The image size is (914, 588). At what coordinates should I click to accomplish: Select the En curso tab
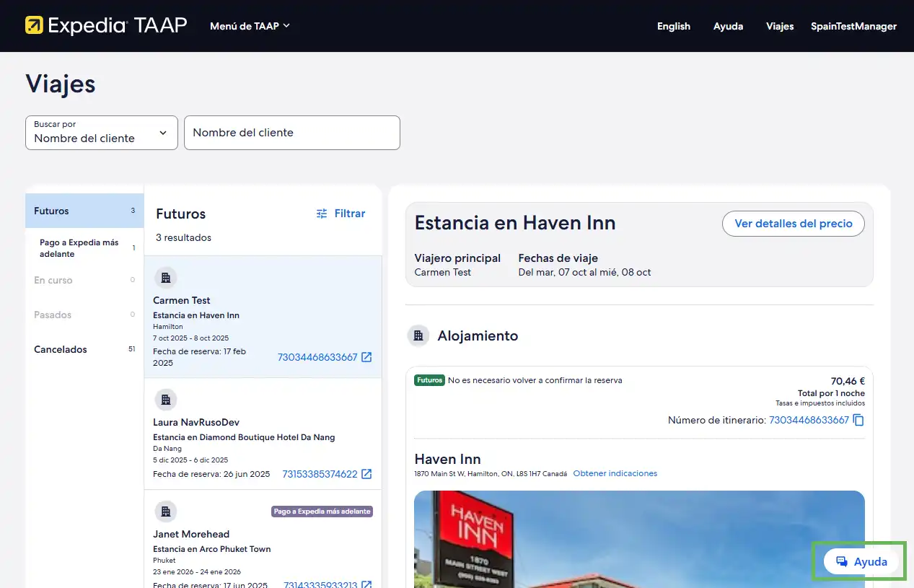[84, 280]
